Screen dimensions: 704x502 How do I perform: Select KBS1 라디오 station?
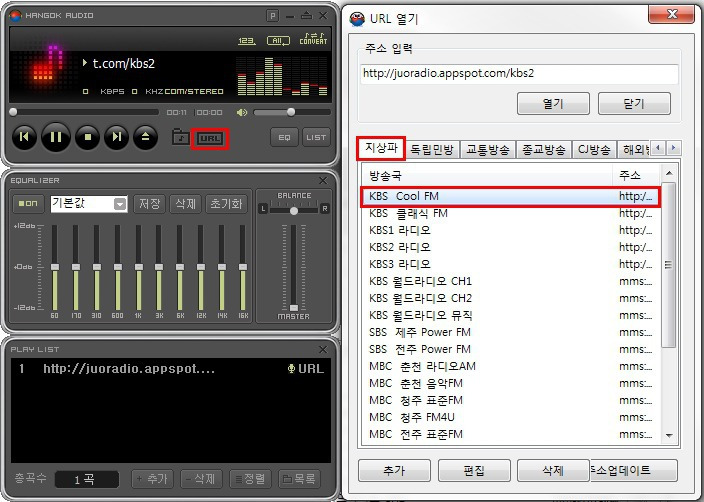511,230
